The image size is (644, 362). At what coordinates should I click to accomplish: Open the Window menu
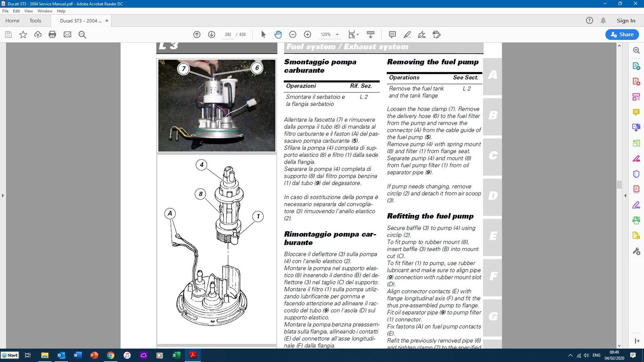pos(45,11)
